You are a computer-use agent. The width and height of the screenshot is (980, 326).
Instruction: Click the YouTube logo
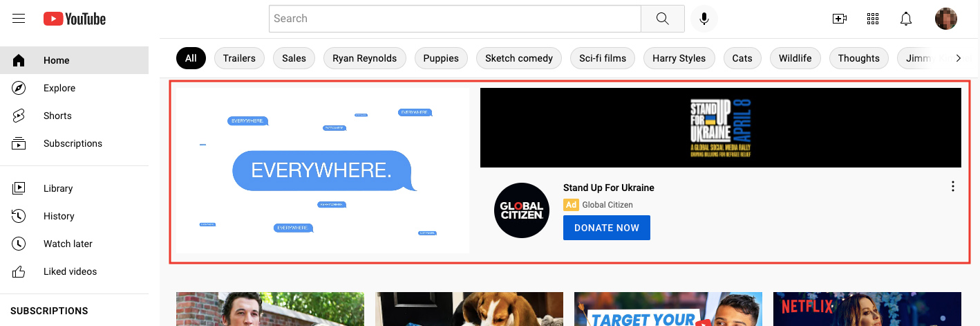click(x=75, y=19)
